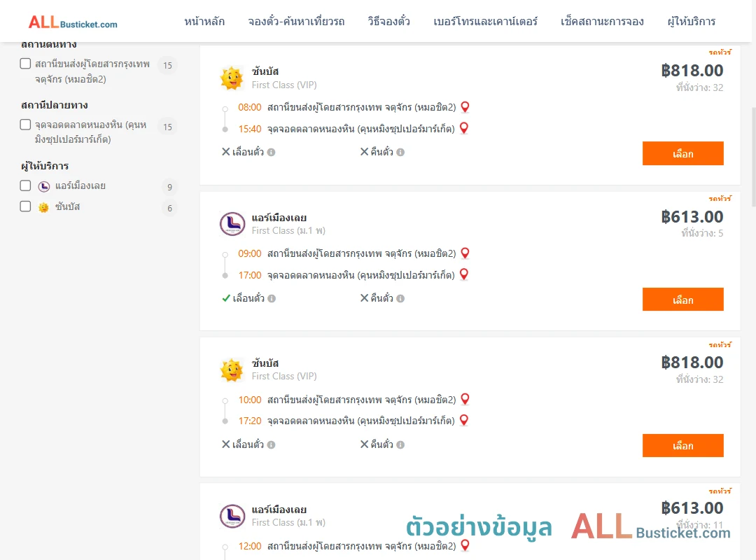Open the เช็คสถานะการจอง menu item

click(602, 22)
